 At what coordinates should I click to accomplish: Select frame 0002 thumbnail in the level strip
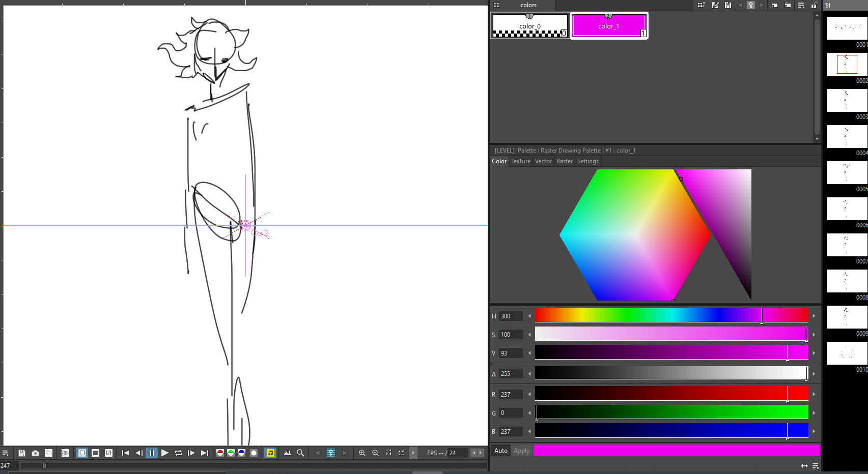point(847,64)
